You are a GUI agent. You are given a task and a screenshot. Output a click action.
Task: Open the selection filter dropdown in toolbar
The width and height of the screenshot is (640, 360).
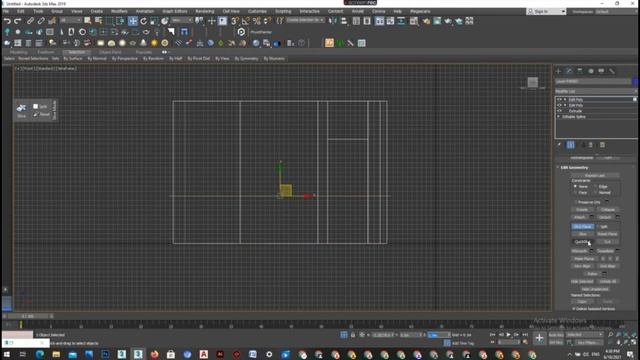point(71,20)
